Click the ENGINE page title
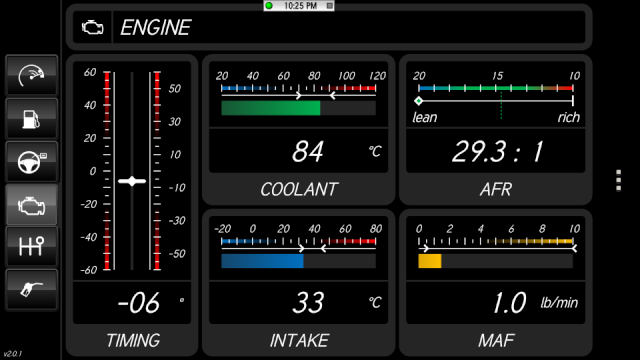Viewport: 640px width, 360px height. [155, 28]
